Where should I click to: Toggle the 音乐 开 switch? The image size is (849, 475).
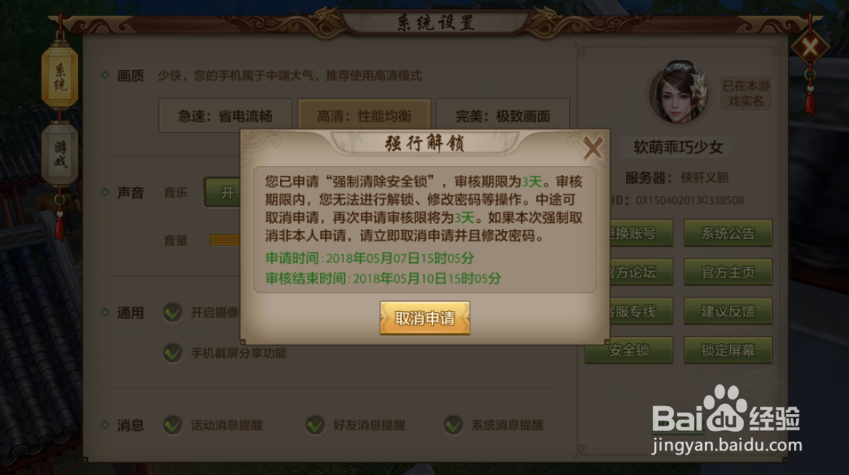coord(223,192)
